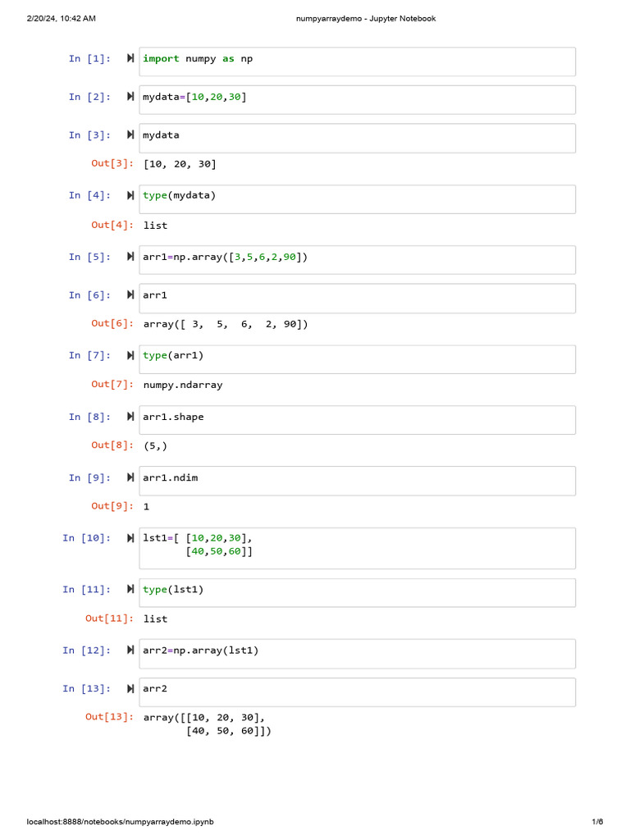Click inside the 'import numpy as np' cell
The image size is (630, 840).
click(358, 62)
